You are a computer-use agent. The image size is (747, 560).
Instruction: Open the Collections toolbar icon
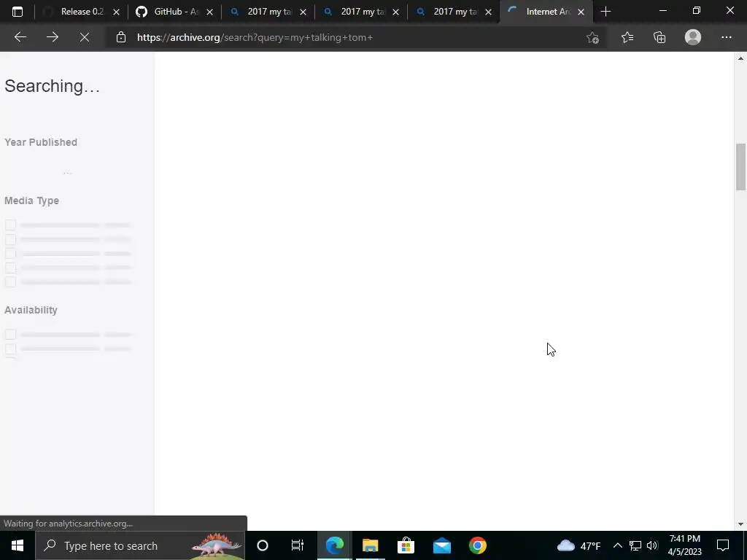click(659, 37)
